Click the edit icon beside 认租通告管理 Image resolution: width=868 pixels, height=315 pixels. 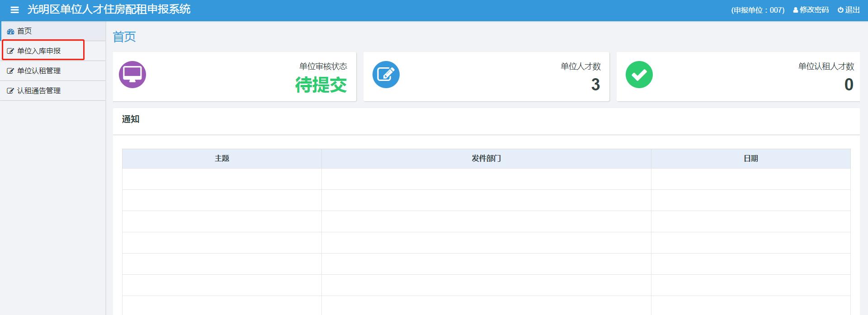click(x=10, y=91)
